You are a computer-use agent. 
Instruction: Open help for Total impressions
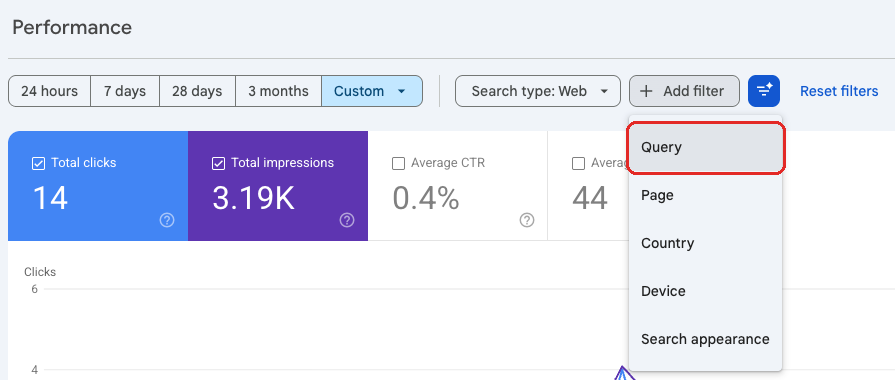pos(347,220)
